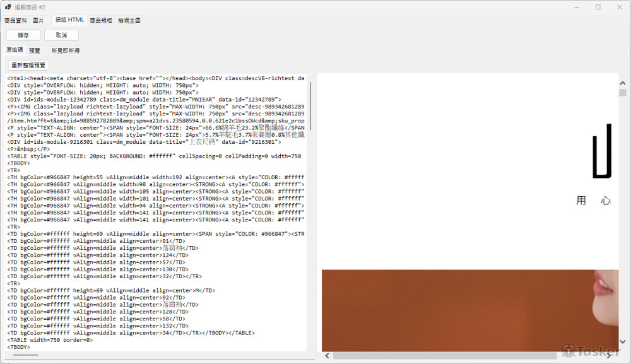Click the preview scrollbar down arrow
Screen dimensions: 631x364
point(623,342)
